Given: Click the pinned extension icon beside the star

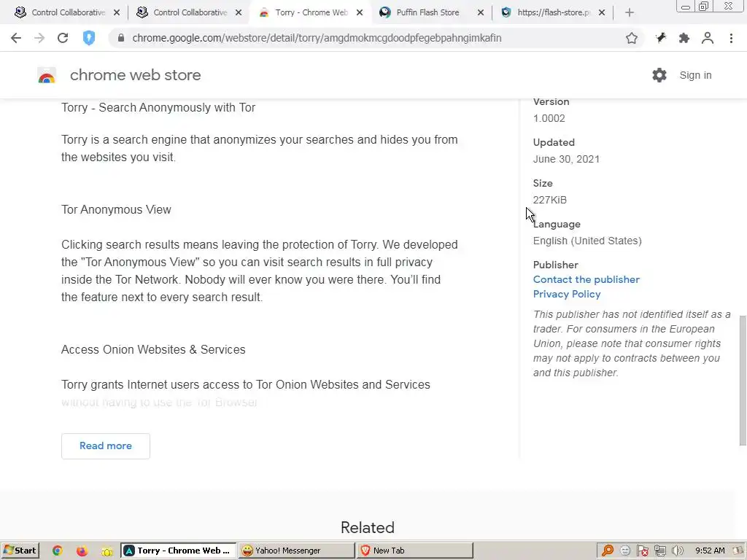Looking at the screenshot, I should point(661,38).
